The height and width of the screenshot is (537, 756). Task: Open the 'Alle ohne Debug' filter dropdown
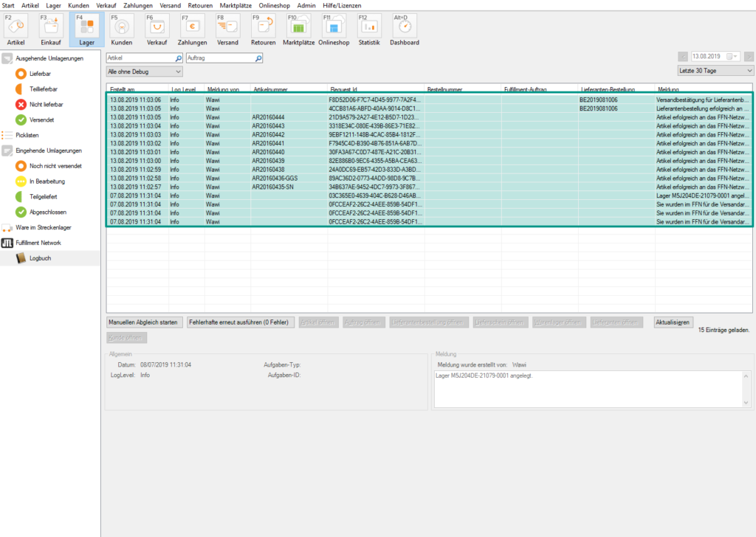[145, 72]
